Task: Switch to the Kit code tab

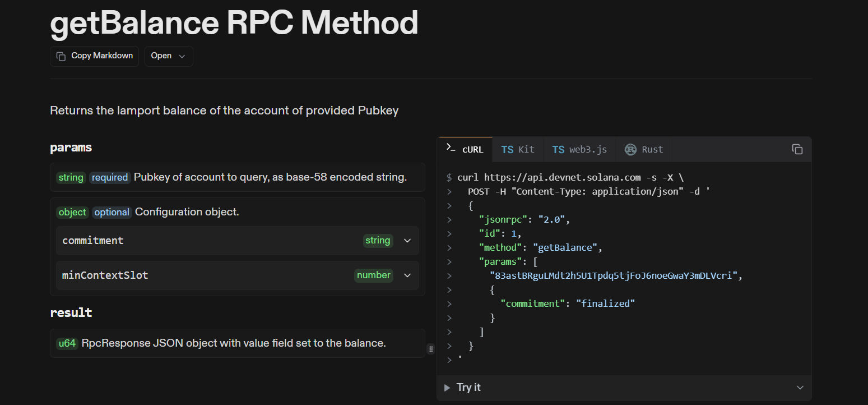Action: pos(518,149)
